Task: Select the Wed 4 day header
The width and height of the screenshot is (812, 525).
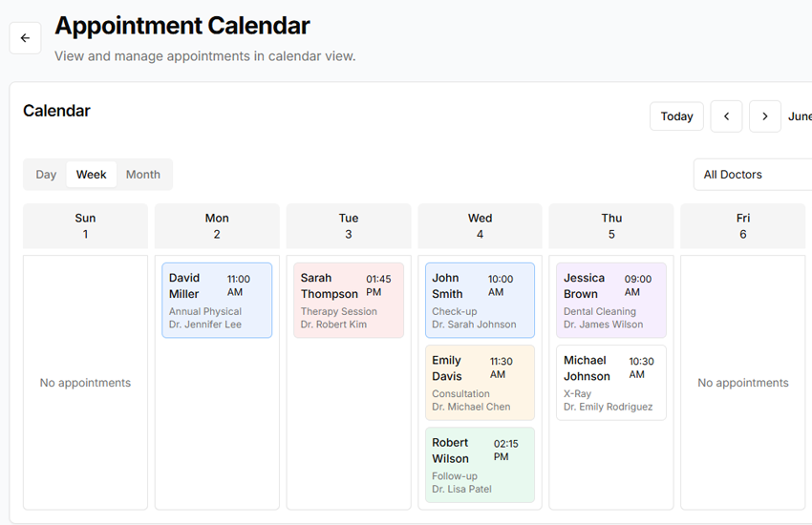Action: pos(480,226)
